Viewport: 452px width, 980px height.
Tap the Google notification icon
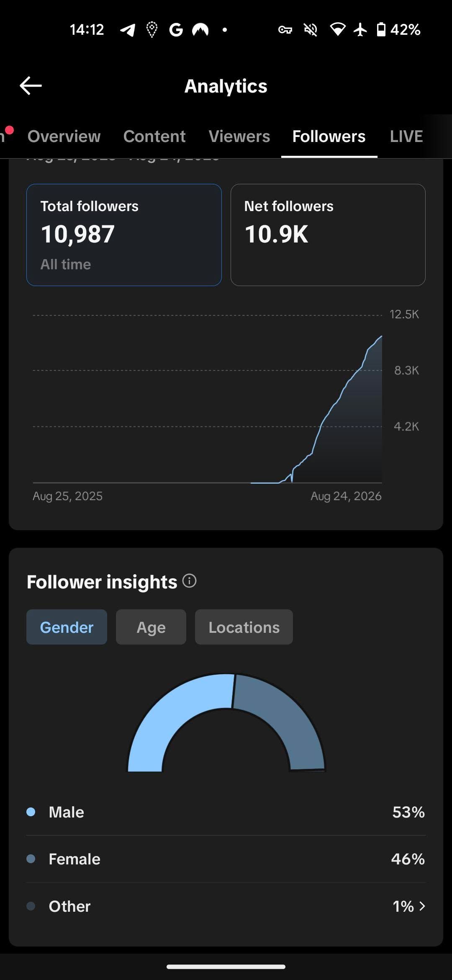176,30
